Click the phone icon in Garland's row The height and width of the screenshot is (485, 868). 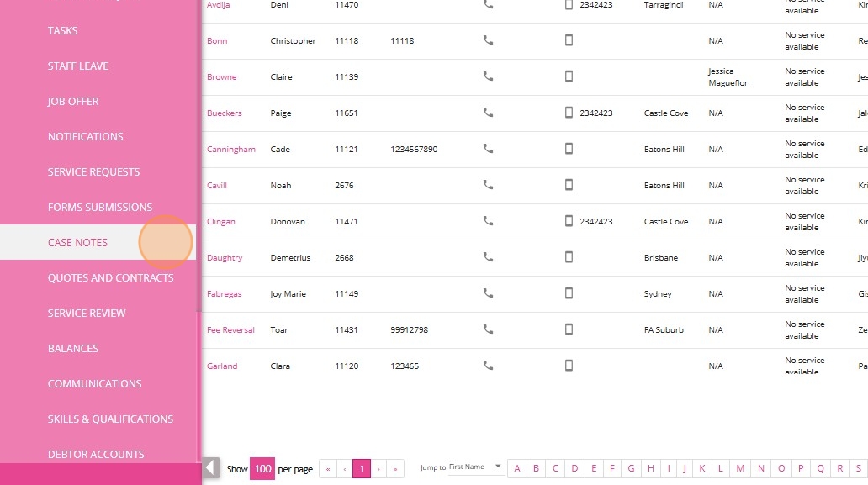[488, 365]
